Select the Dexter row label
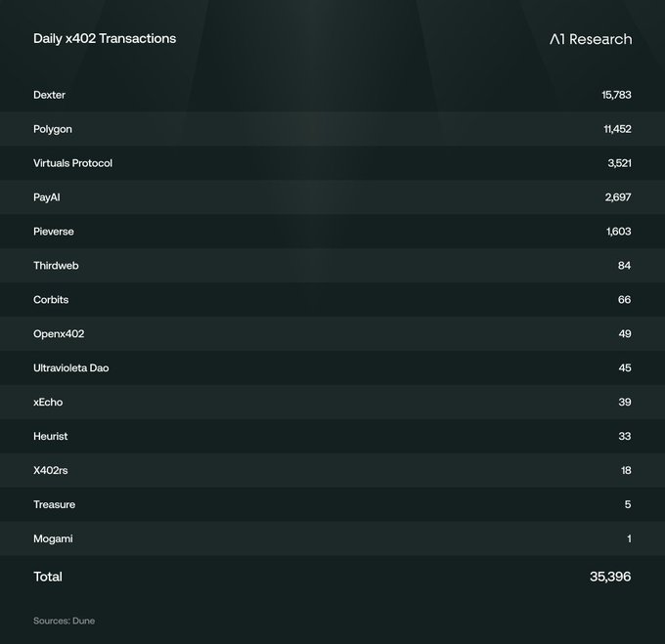 click(x=50, y=95)
